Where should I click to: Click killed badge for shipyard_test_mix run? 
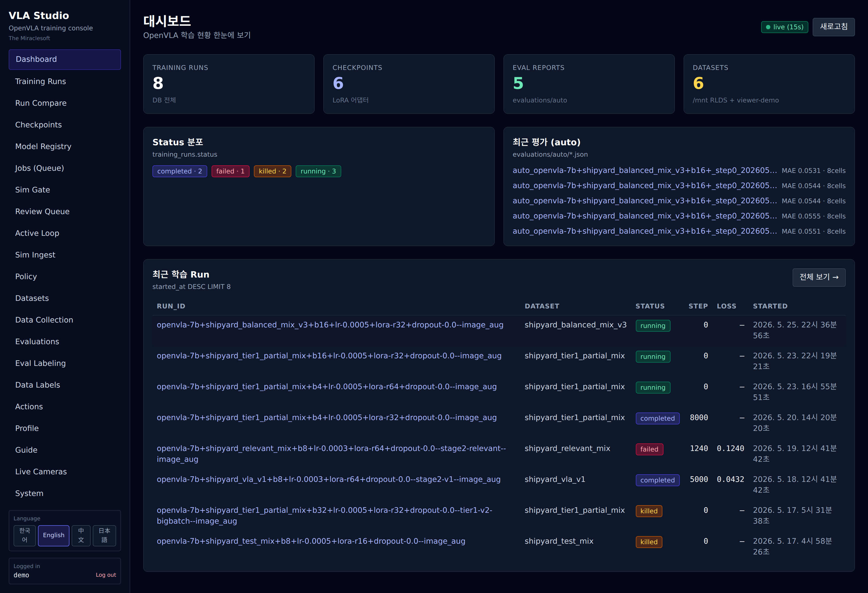(649, 542)
